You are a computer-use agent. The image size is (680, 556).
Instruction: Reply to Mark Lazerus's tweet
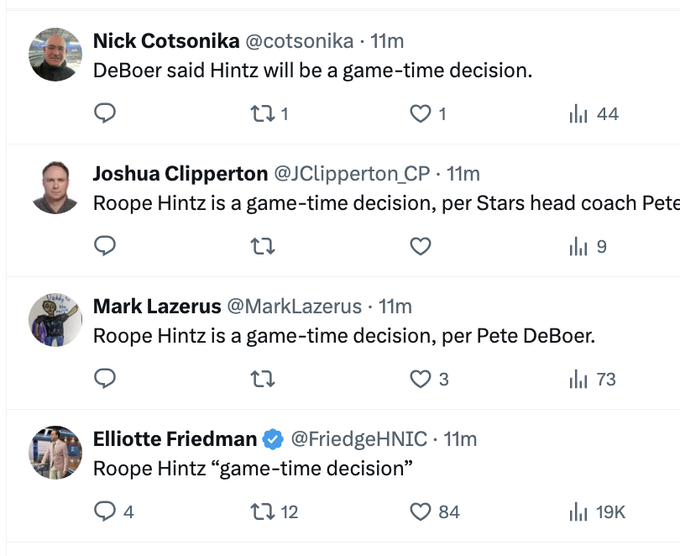click(105, 379)
